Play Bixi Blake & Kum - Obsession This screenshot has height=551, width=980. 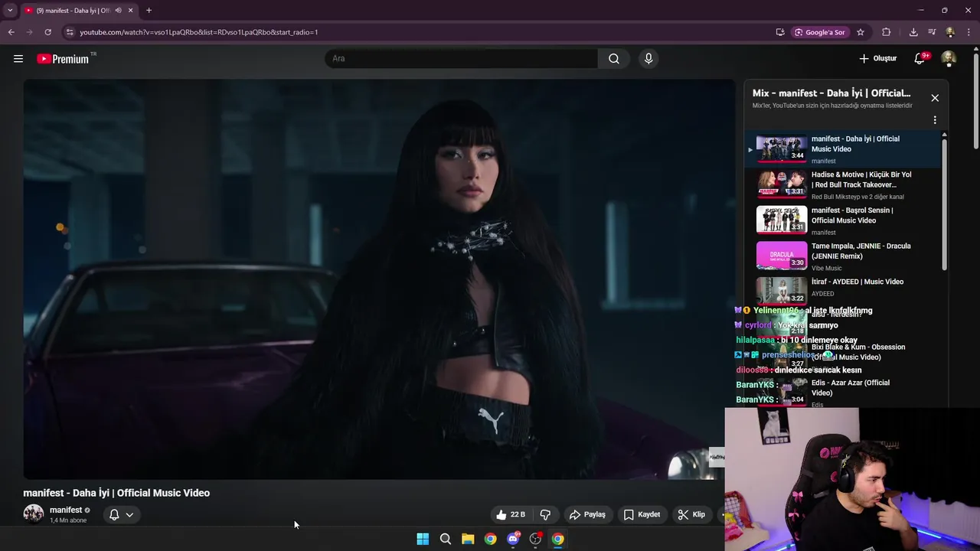click(x=846, y=356)
